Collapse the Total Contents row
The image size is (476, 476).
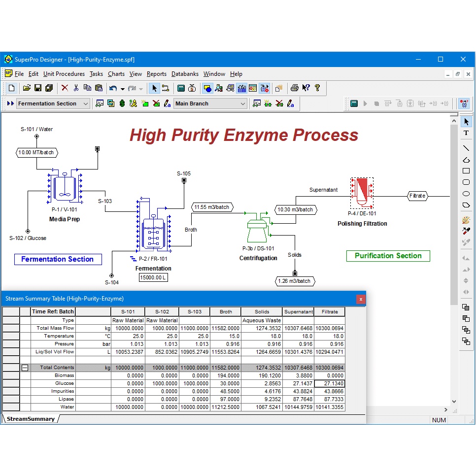point(25,368)
